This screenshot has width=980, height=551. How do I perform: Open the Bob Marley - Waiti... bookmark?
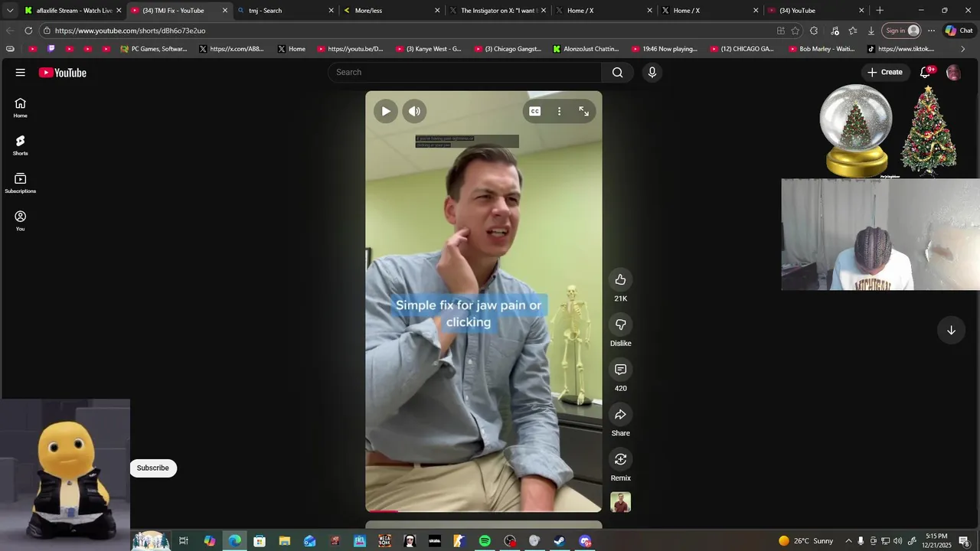point(822,49)
